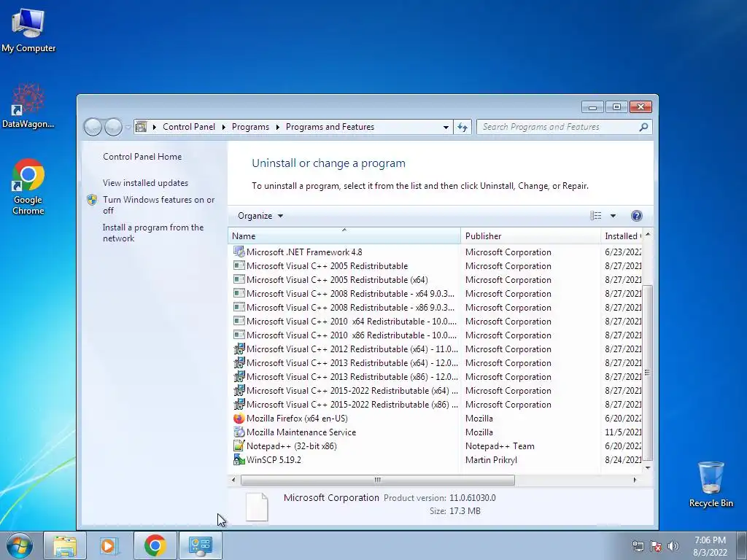Click the Martin Prikryl publisher cell
Viewport: 747px width, 560px height.
pyautogui.click(x=491, y=459)
